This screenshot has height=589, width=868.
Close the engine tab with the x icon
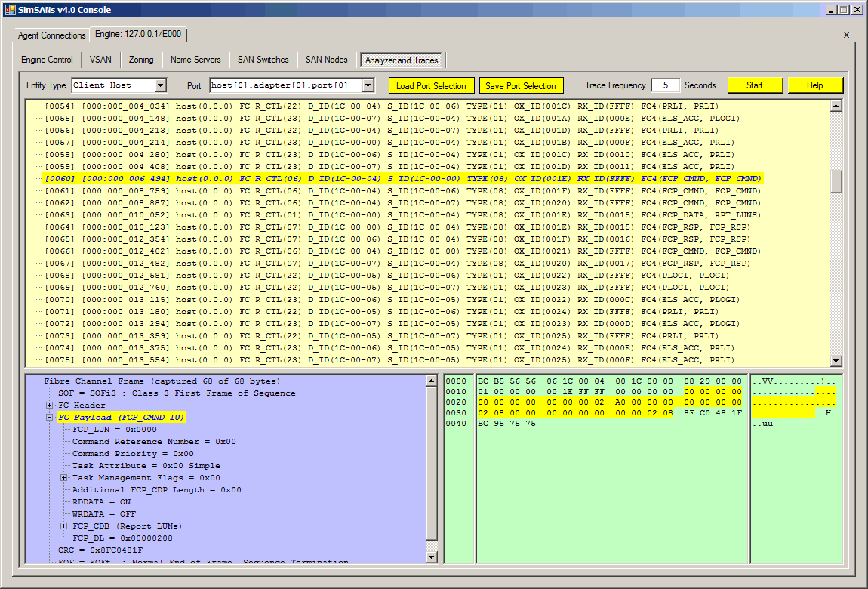click(846, 35)
